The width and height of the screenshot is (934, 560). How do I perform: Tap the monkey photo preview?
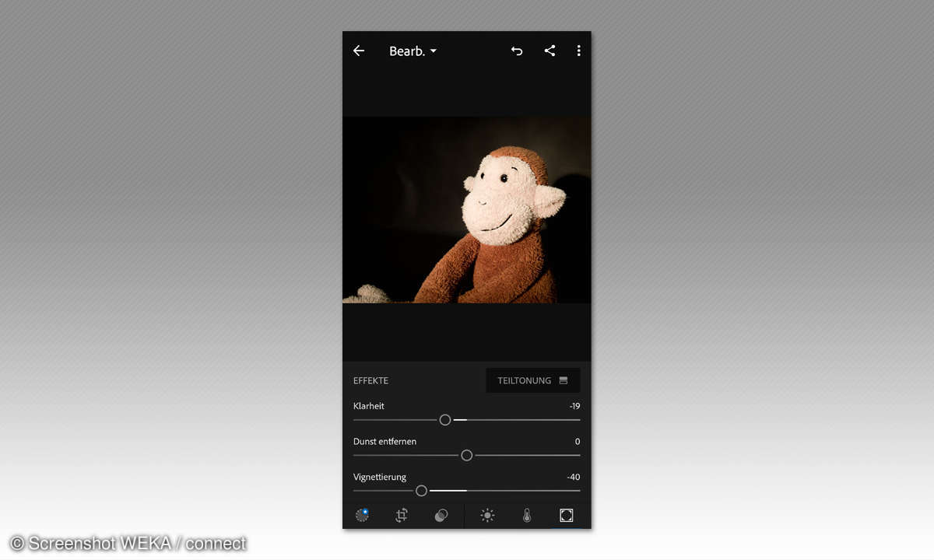pyautogui.click(x=467, y=210)
